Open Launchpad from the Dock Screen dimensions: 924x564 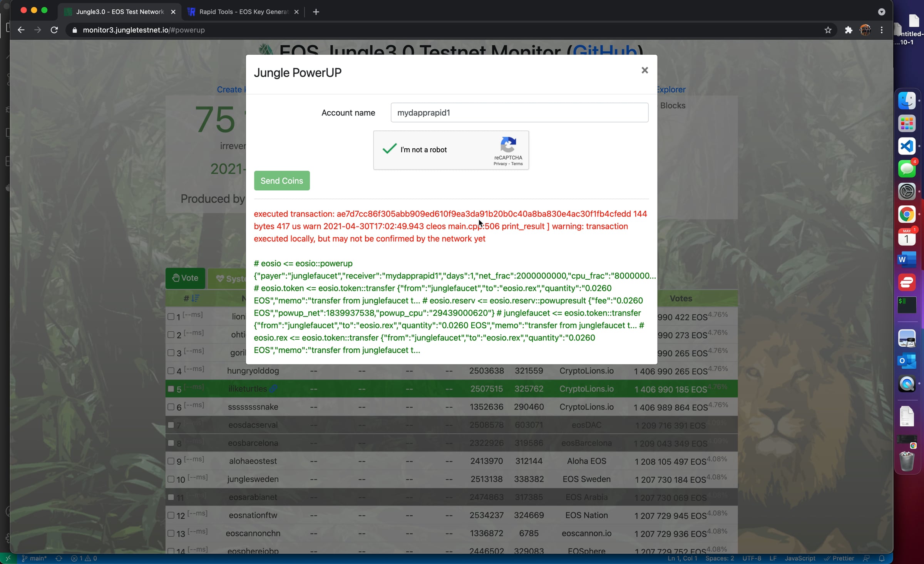[907, 124]
